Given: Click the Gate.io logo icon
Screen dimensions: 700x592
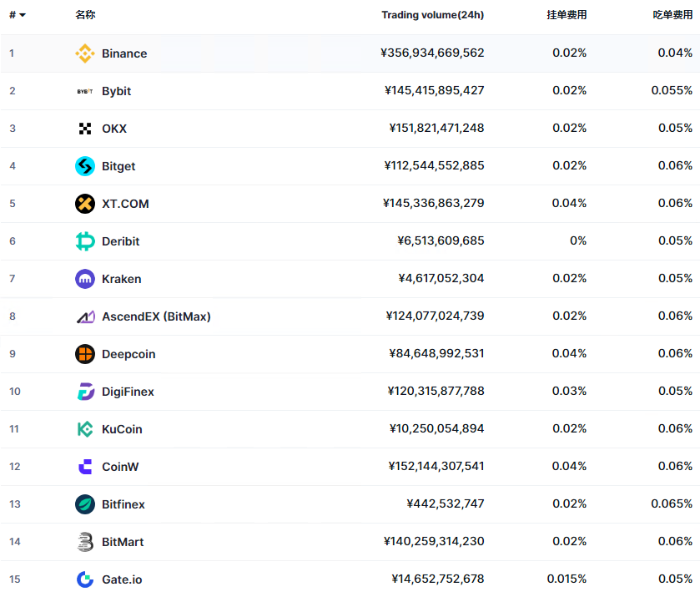Looking at the screenshot, I should point(85,579).
